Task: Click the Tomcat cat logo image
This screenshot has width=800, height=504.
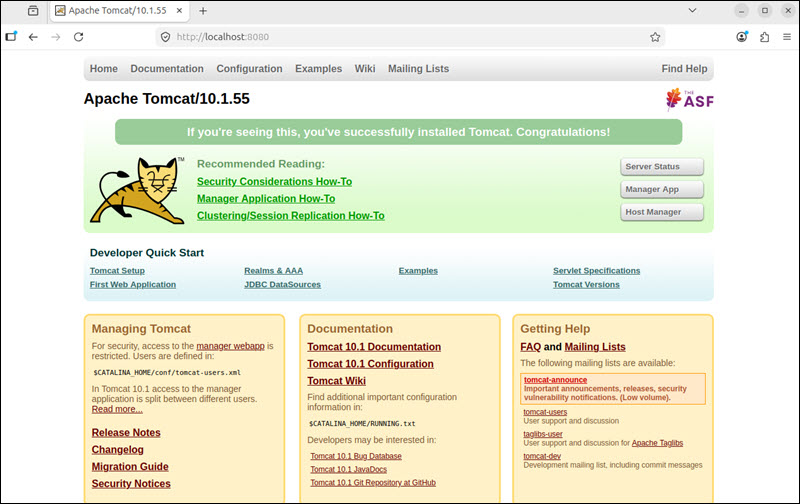Action: (137, 190)
